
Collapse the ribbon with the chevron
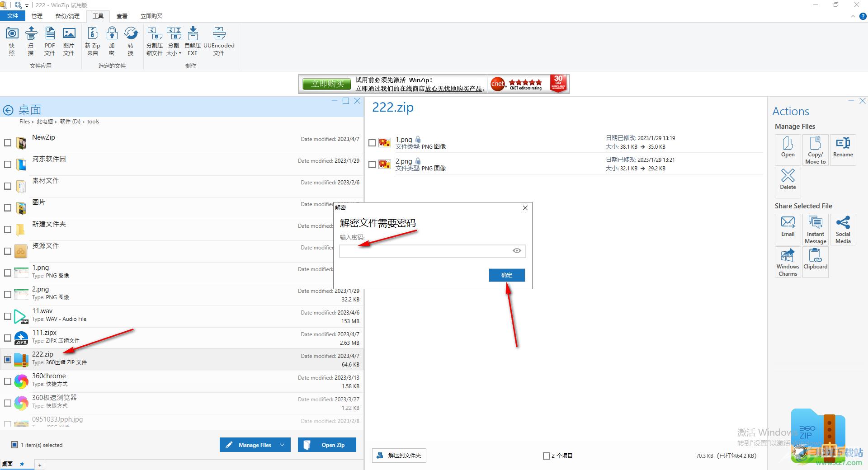pyautogui.click(x=853, y=16)
